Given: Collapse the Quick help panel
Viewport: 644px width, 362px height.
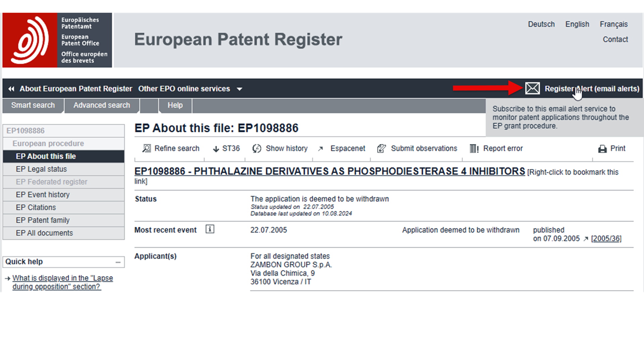Looking at the screenshot, I should coord(118,262).
